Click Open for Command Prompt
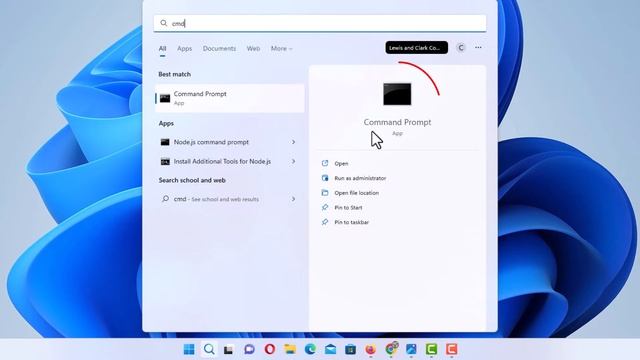Screen dimensions: 640x360 (x=341, y=163)
